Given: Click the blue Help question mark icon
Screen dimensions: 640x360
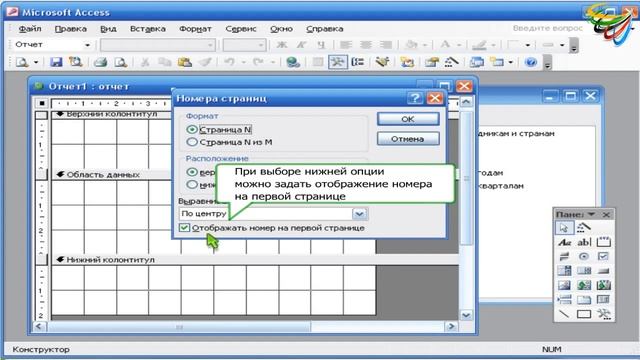Looking at the screenshot, I should 531,62.
